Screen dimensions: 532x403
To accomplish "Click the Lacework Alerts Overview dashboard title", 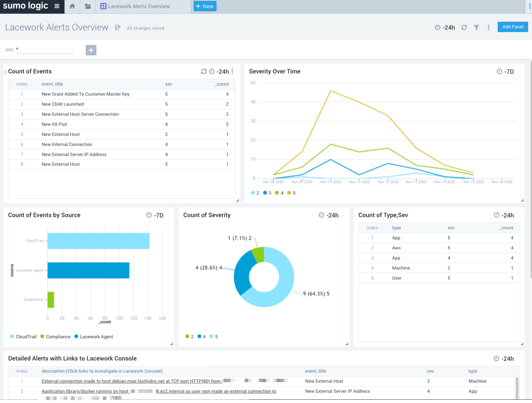I will pos(57,27).
